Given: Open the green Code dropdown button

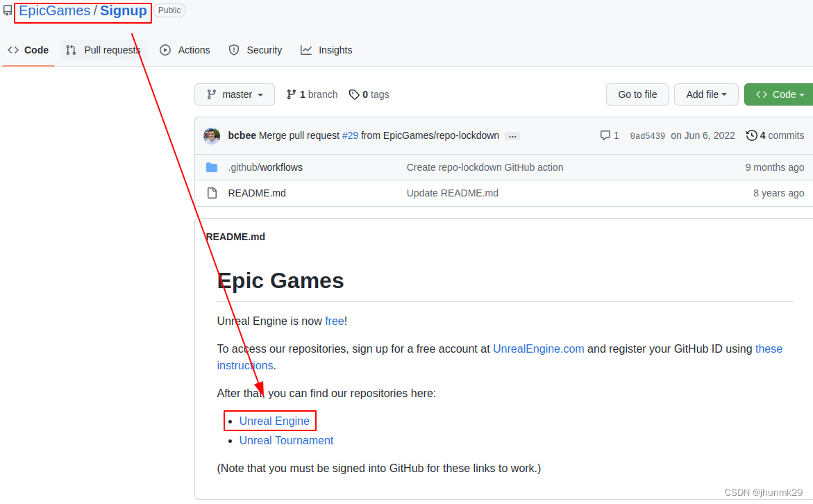Looking at the screenshot, I should click(779, 94).
